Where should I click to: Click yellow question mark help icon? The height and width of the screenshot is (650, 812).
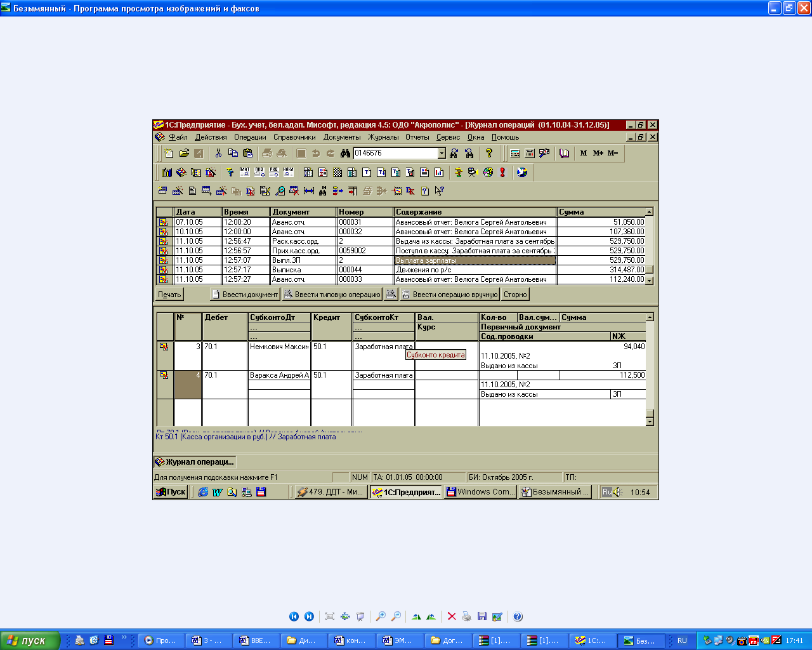(x=489, y=153)
